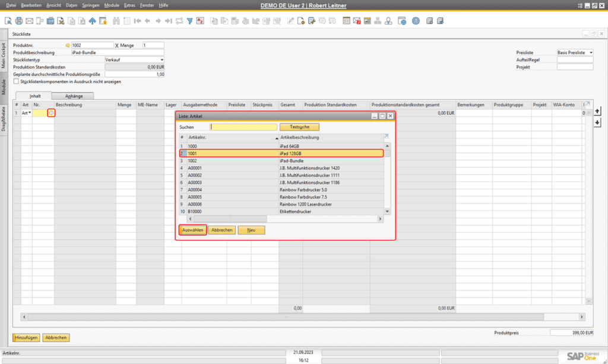Viewport: 608px width, 364px height.
Task: Click the Produktnr. field showing 1002
Action: click(x=92, y=45)
